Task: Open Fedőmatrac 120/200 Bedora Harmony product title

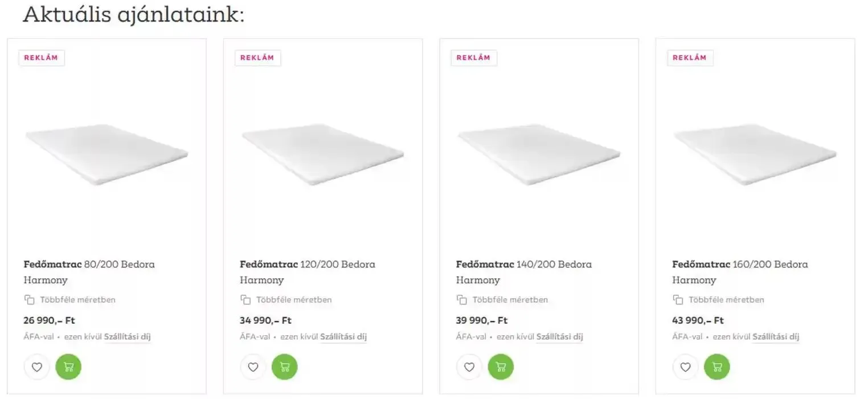Action: click(x=307, y=272)
